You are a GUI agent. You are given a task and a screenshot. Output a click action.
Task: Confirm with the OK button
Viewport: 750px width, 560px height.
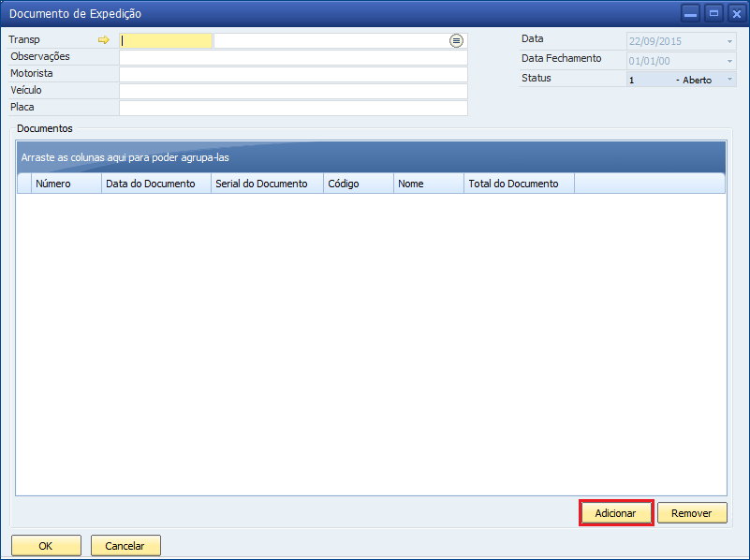pos(46,546)
